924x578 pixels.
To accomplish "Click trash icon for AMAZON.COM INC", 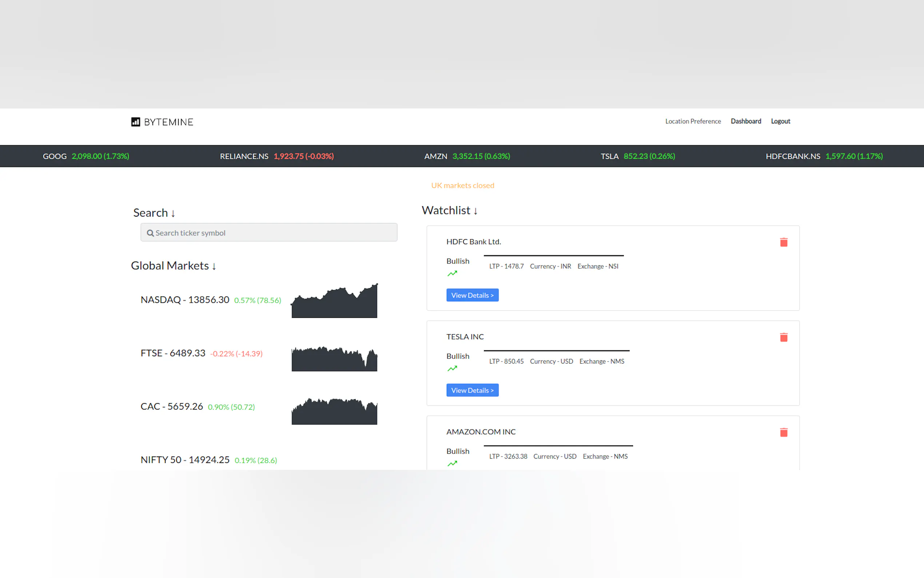I will pos(784,432).
